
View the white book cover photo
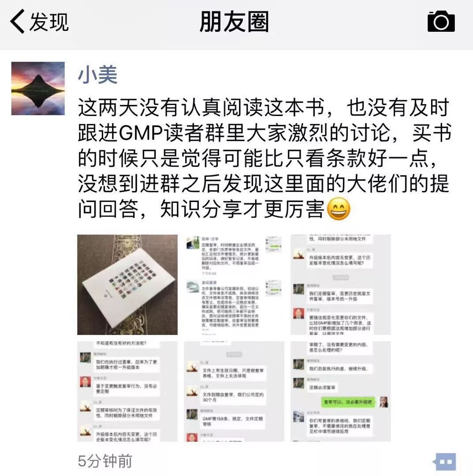(x=127, y=285)
